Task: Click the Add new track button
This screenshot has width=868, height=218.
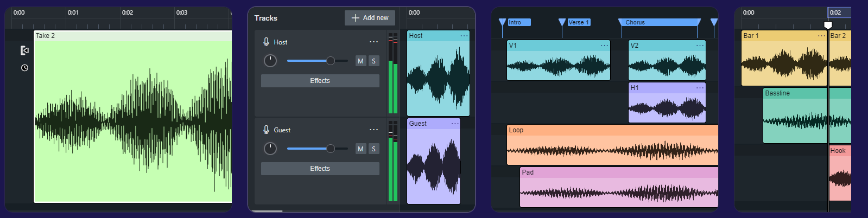Action: point(370,18)
